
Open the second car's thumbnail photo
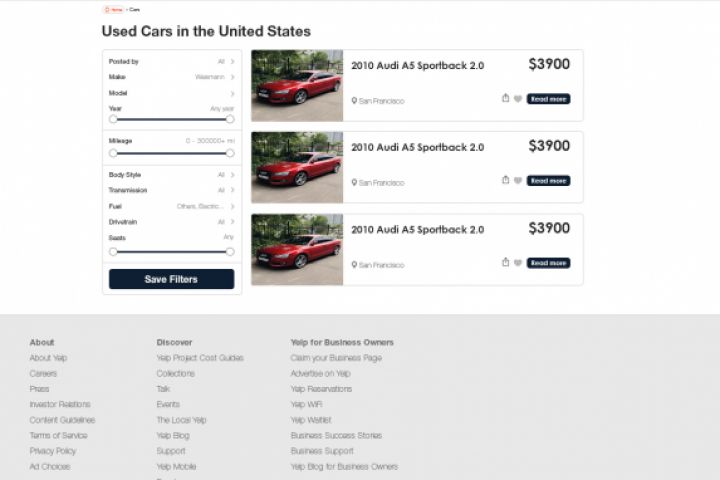coord(297,168)
